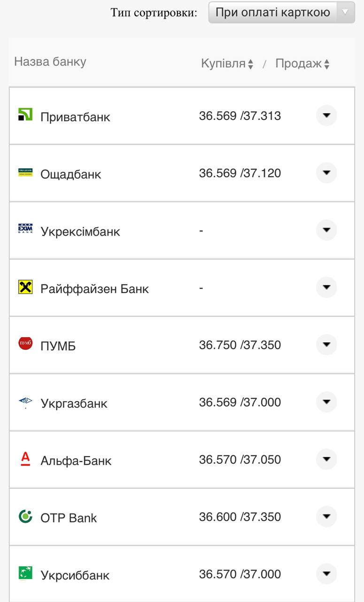Click the Укргазбанк logo icon
Viewport: 364px width, 602px height.
(25, 401)
